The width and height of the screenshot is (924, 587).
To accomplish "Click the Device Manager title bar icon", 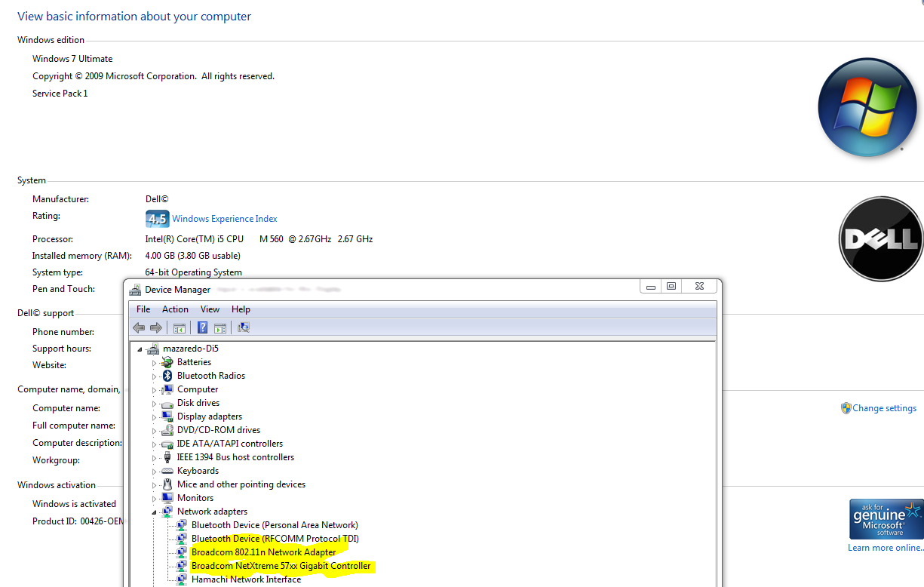I will point(136,290).
